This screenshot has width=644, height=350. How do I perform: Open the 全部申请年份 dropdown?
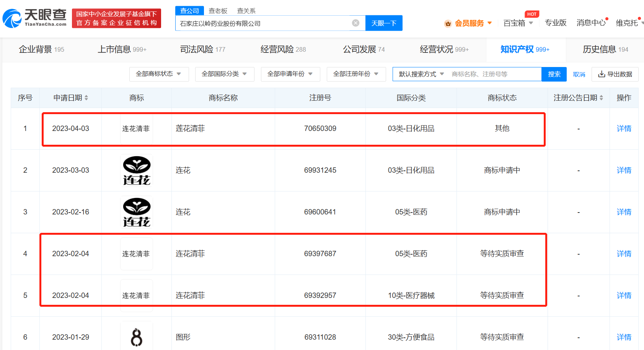coord(290,74)
